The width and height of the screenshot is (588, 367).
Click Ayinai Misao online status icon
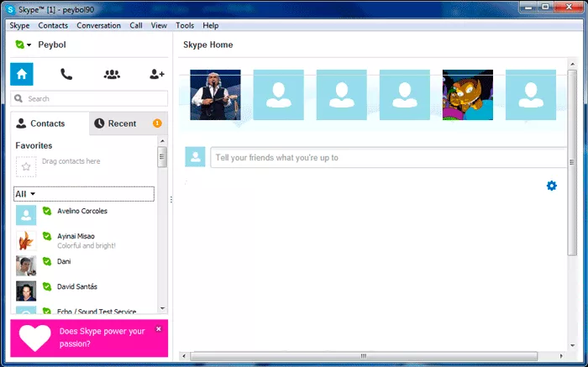click(x=47, y=236)
